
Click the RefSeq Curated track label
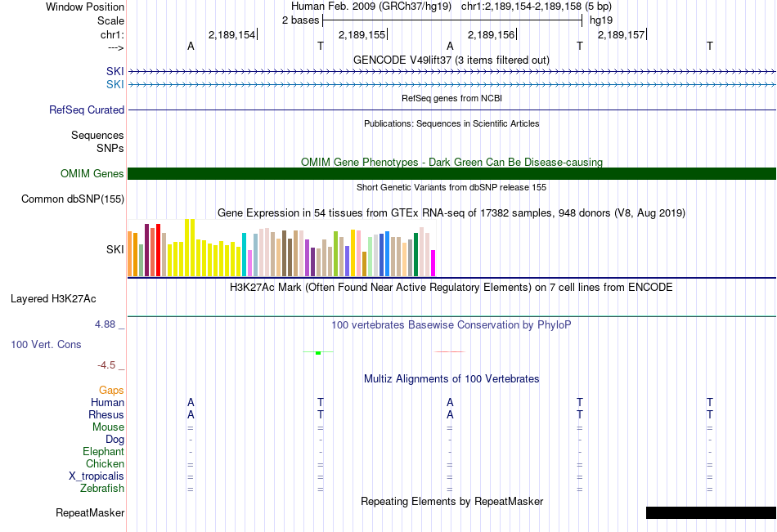coord(87,110)
